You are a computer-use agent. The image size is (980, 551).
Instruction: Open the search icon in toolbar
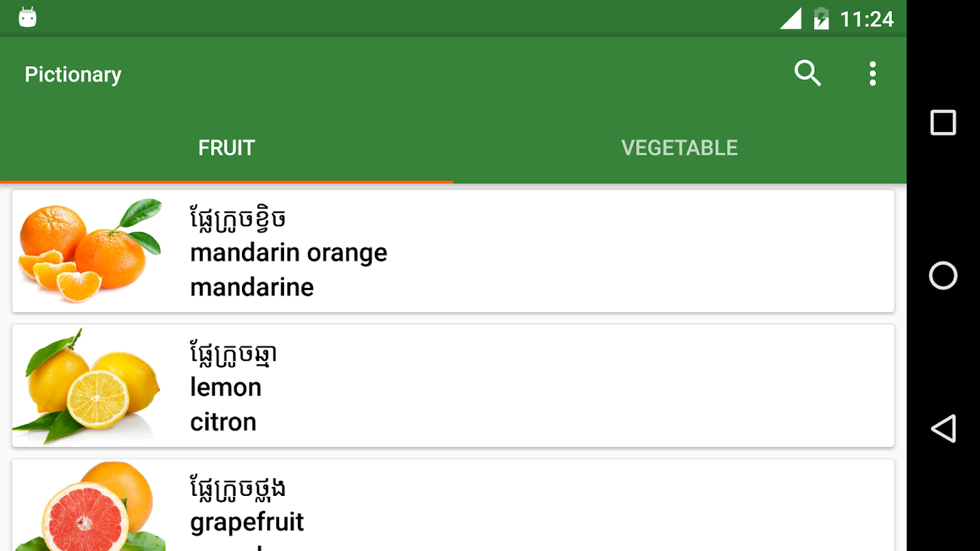coord(808,74)
